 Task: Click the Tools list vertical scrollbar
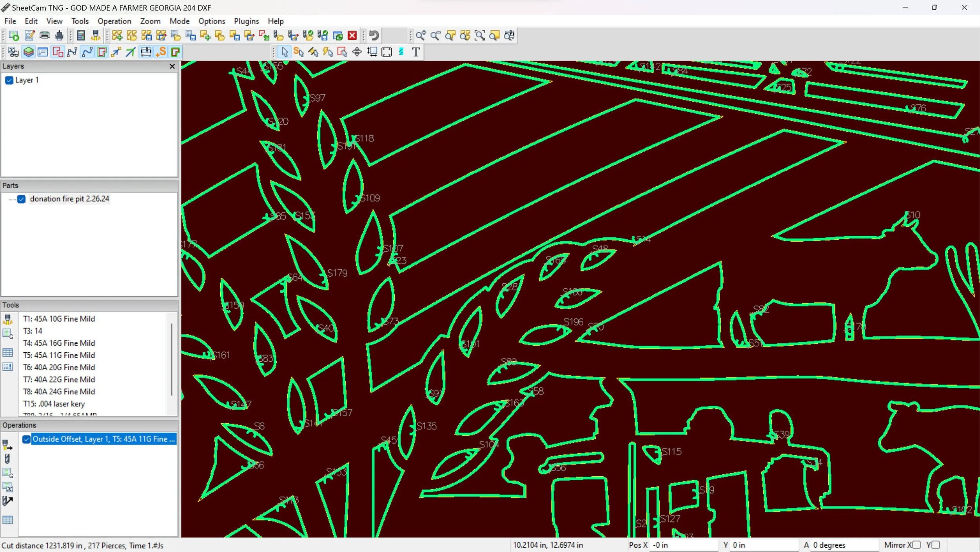[x=171, y=359]
